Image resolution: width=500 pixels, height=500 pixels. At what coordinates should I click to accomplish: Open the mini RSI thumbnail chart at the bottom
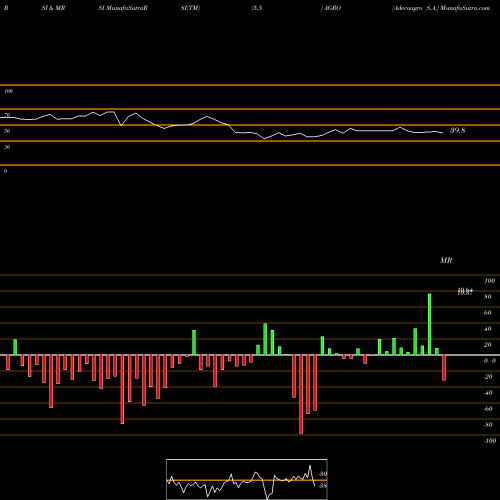247,479
